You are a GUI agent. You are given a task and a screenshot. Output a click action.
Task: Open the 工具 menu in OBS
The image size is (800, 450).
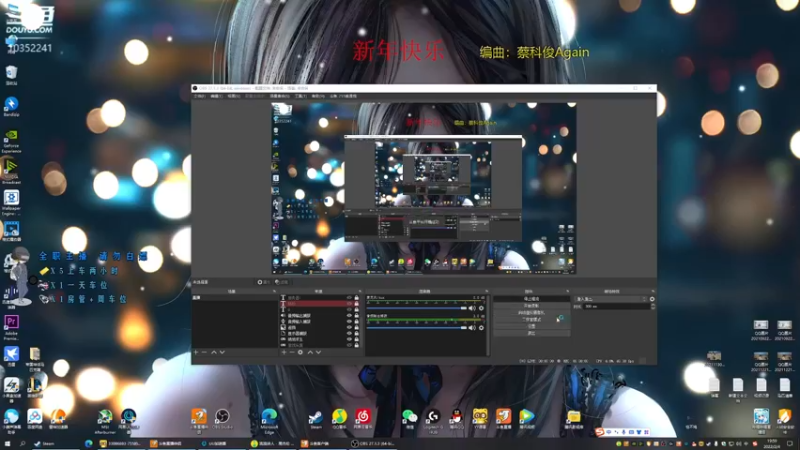[301, 96]
